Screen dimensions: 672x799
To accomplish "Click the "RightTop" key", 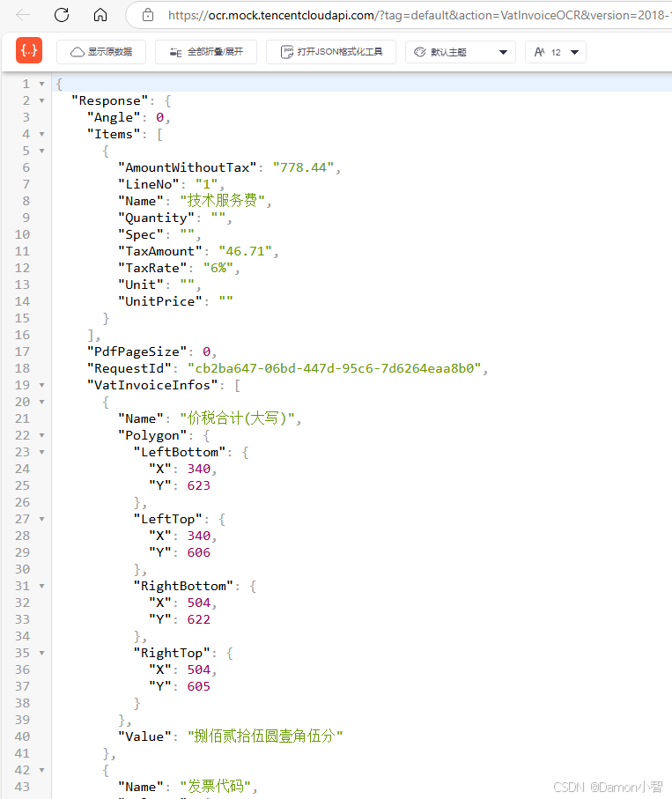I will (x=172, y=654).
